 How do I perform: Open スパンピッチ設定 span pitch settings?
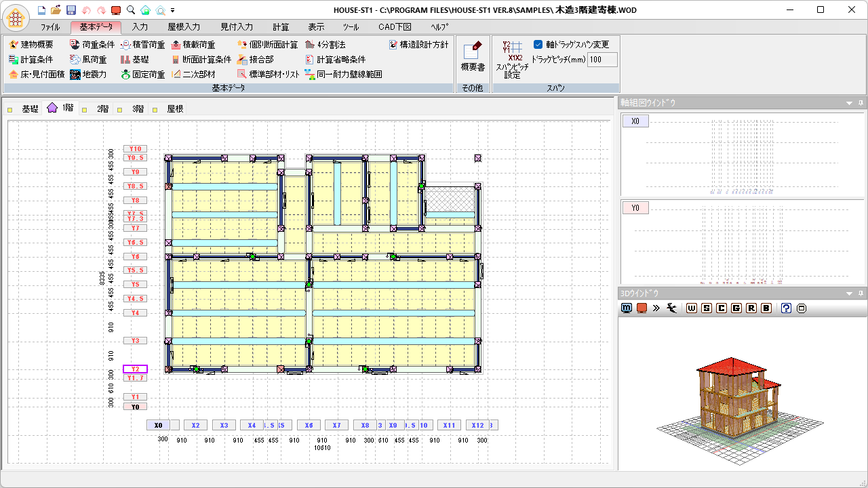click(x=512, y=58)
